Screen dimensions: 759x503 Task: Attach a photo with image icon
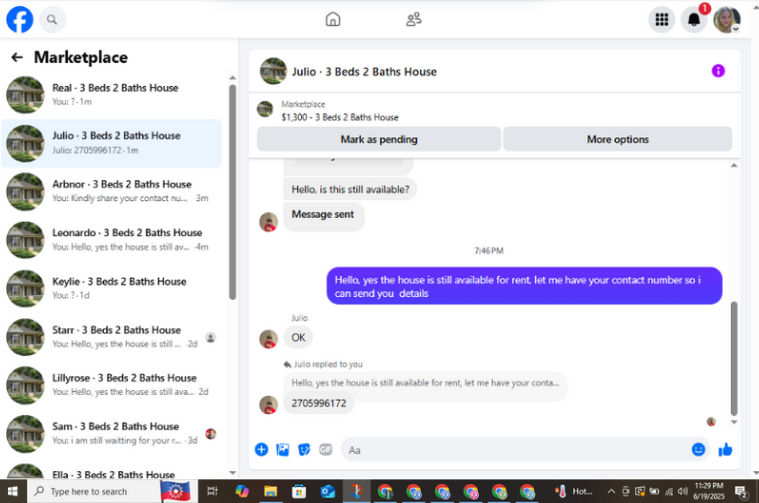[x=283, y=450]
